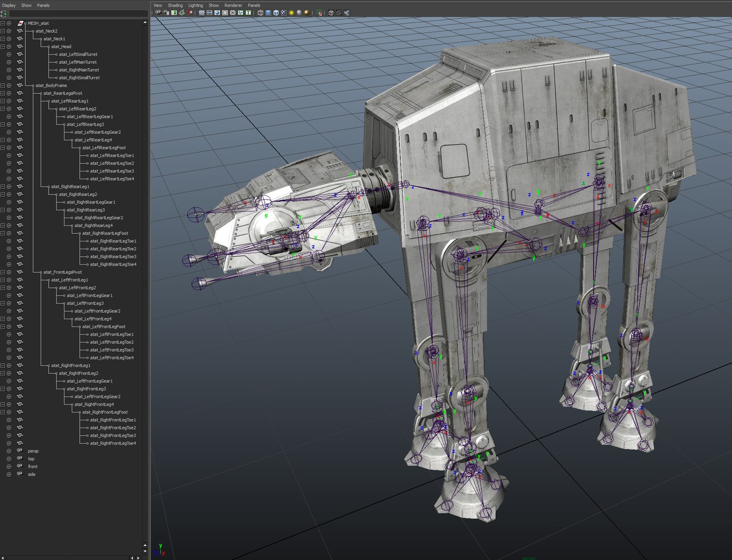Click X-Ray Active Components icon
Image resolution: width=732 pixels, height=560 pixels.
339,12
